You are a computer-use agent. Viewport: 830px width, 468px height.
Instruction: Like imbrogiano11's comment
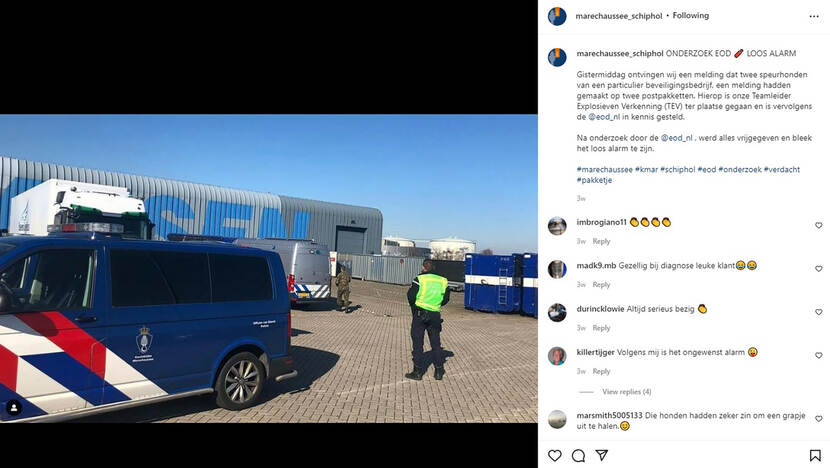point(818,226)
